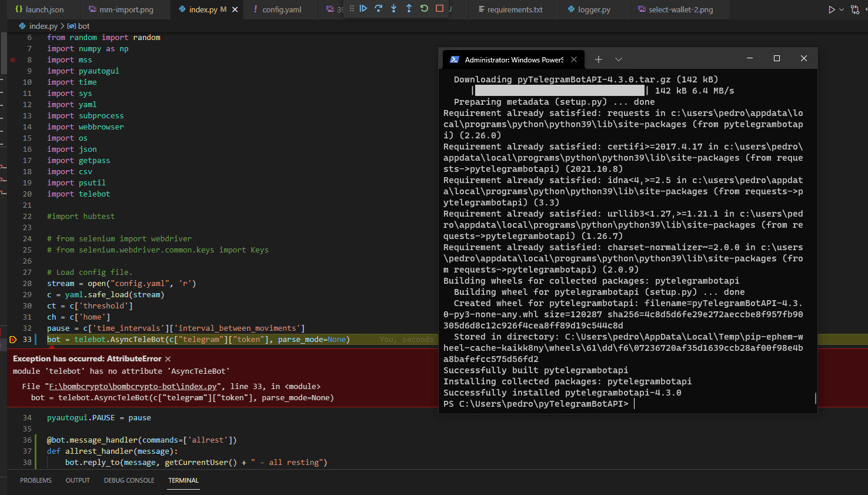Viewport: 868px width, 495px height.
Task: Open the run configuration dropdown chevron
Action: 840,9
